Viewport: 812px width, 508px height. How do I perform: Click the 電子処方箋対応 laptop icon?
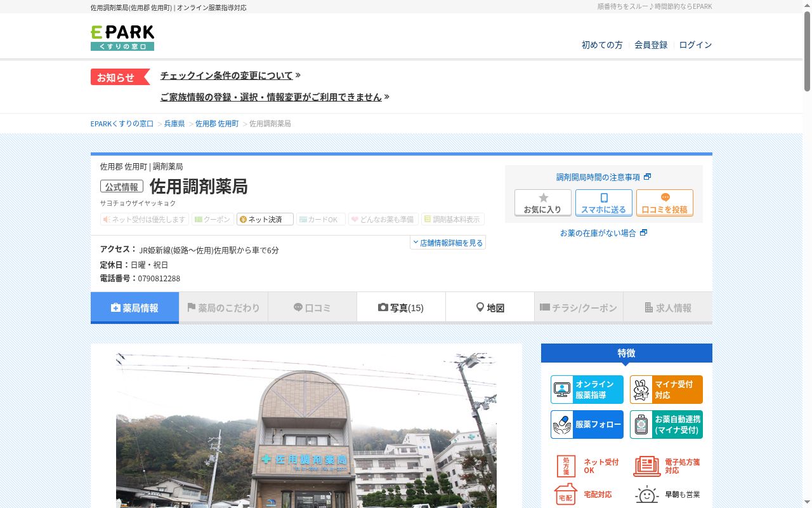click(x=646, y=466)
